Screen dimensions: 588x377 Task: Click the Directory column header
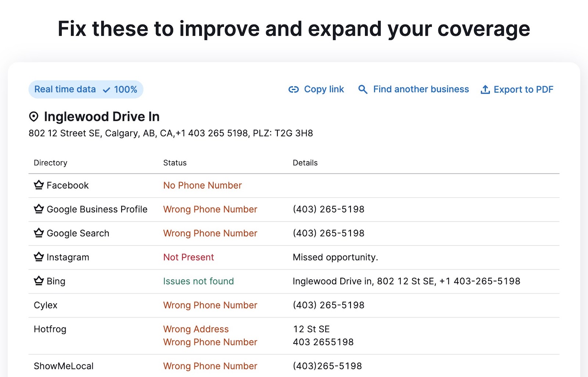point(50,162)
